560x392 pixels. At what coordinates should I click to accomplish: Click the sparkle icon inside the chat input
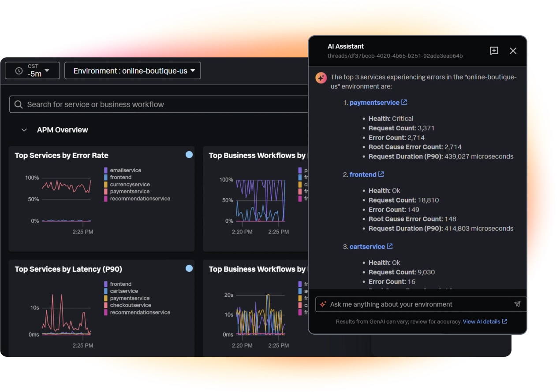(x=323, y=304)
